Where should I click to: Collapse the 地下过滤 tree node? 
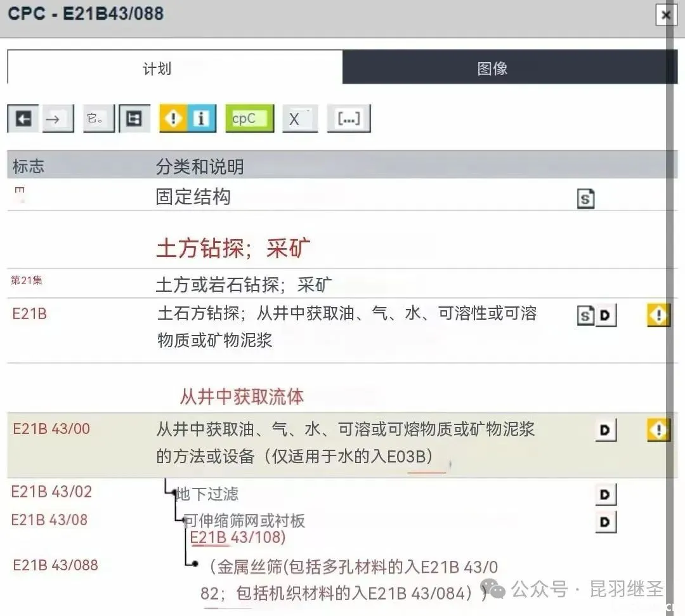click(173, 492)
